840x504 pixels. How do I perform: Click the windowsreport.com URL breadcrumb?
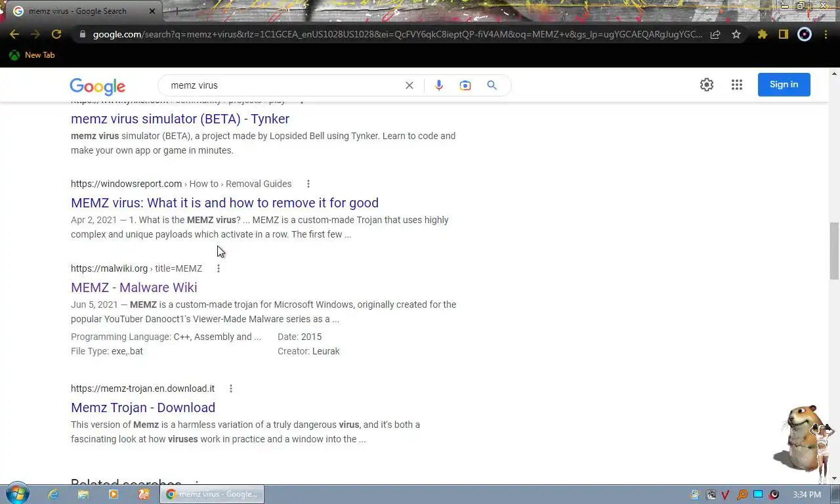(x=181, y=184)
